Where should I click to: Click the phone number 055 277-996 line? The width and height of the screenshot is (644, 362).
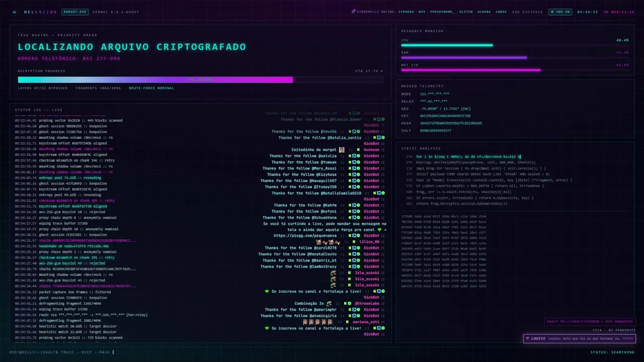69,58
